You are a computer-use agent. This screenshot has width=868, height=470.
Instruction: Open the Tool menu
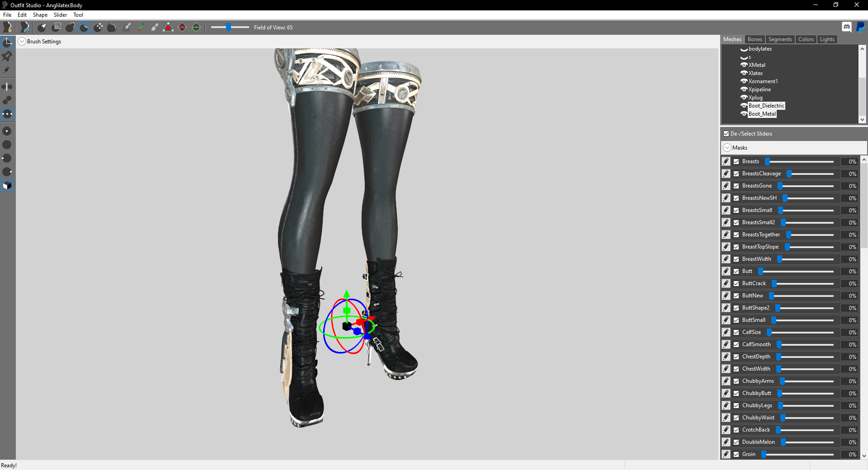point(78,15)
